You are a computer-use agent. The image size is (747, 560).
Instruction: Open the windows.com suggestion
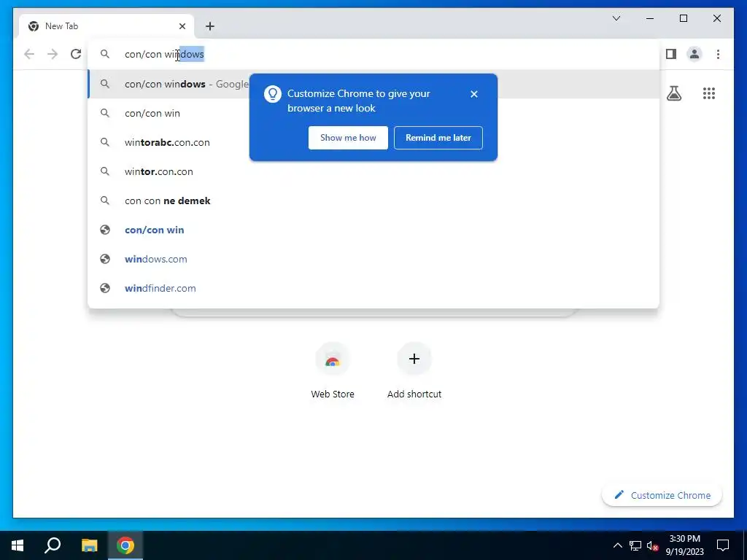click(373, 259)
